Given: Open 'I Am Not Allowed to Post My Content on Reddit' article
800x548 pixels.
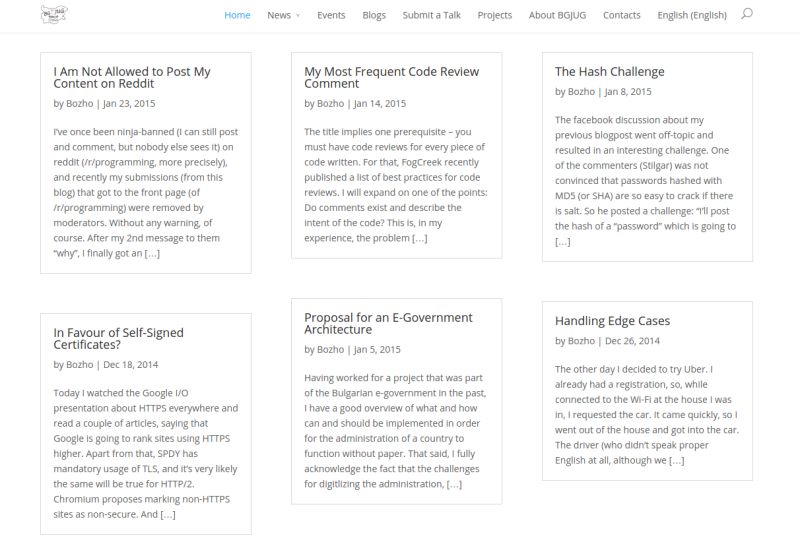Looking at the screenshot, I should tap(132, 78).
